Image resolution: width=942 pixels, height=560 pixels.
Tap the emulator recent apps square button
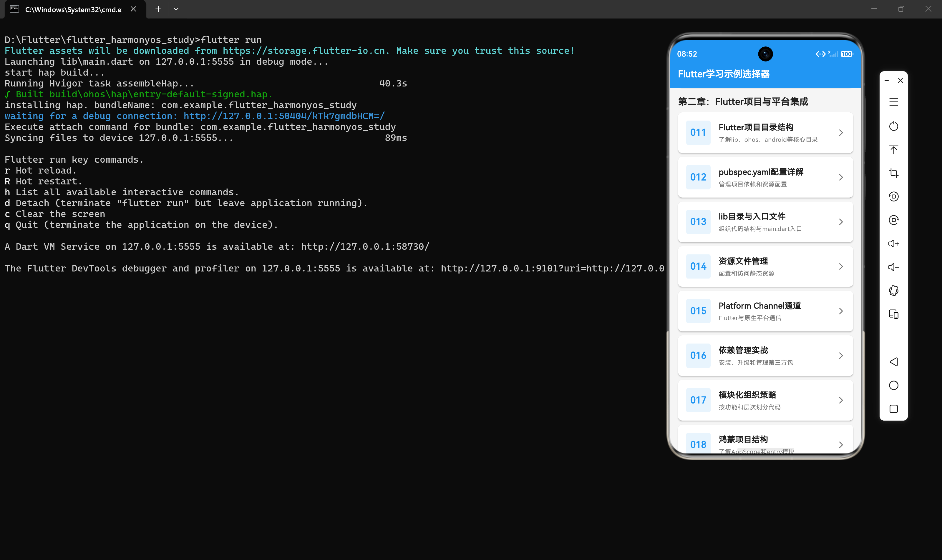click(893, 409)
